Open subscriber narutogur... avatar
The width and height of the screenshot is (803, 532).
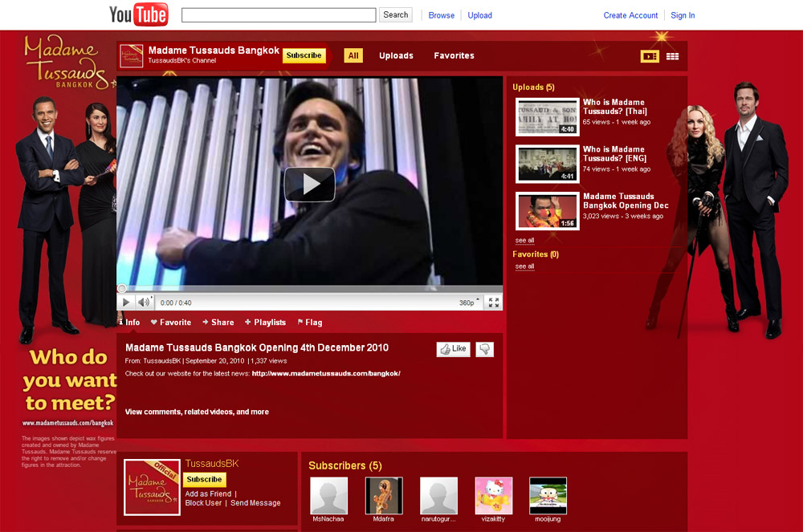tap(438, 495)
